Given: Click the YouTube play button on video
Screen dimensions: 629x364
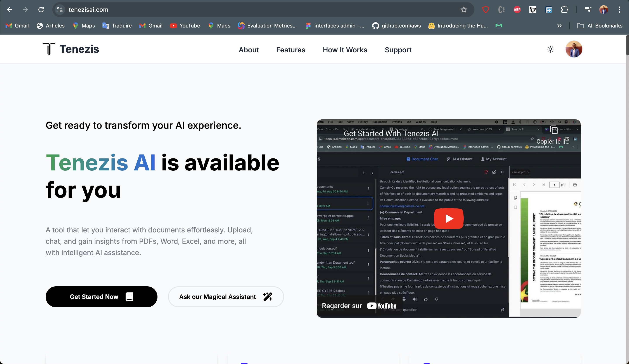Looking at the screenshot, I should tap(449, 219).
